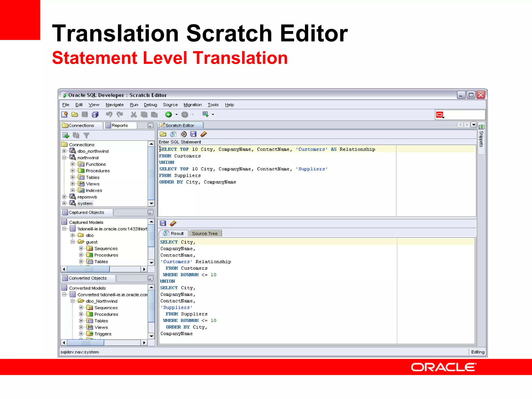Image resolution: width=532 pixels, height=399 pixels.
Task: Minimize the Converted Objects panel
Action: (x=150, y=278)
